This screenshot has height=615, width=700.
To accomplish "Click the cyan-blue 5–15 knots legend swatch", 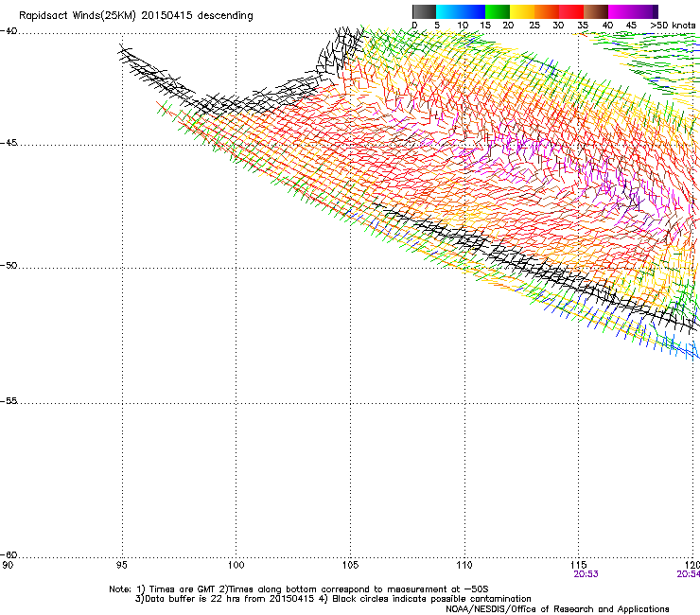I will pyautogui.click(x=461, y=11).
